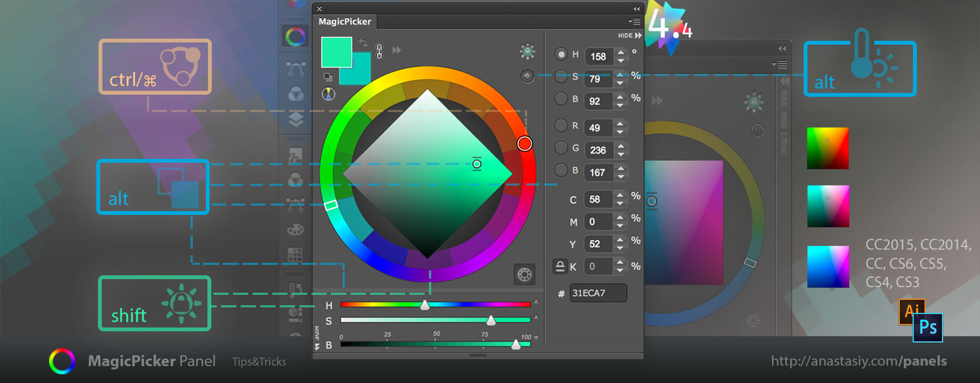This screenshot has width=980, height=383.
Task: Click the double-arrow icon next to the chain link
Action: [397, 50]
